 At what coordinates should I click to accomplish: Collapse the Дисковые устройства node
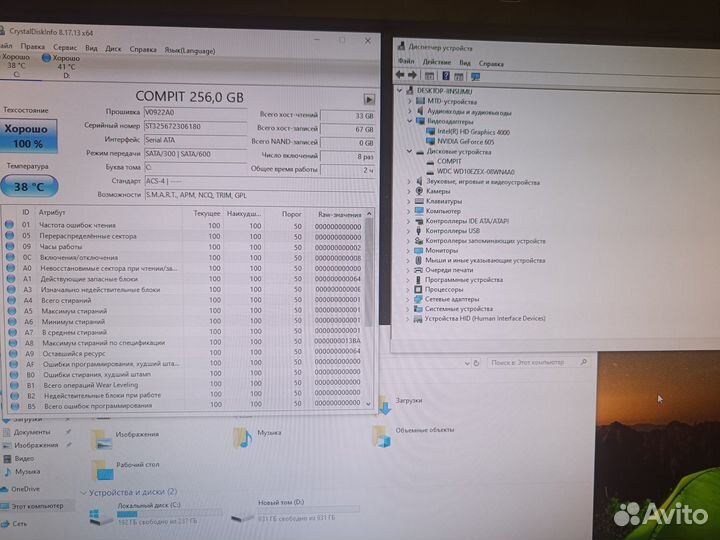pyautogui.click(x=409, y=151)
